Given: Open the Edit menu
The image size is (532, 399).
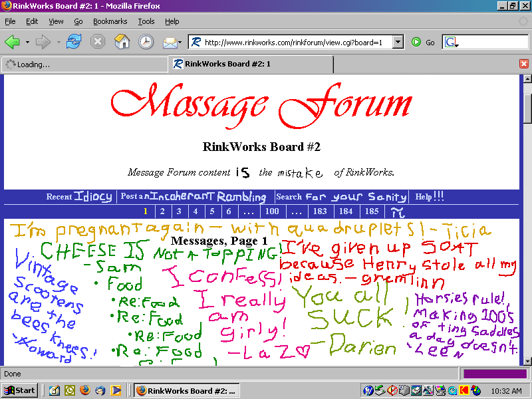Looking at the screenshot, I should pyautogui.click(x=32, y=21).
